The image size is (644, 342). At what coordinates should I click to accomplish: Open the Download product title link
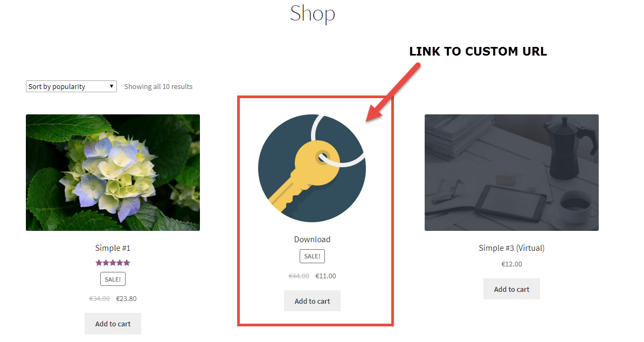coord(312,239)
